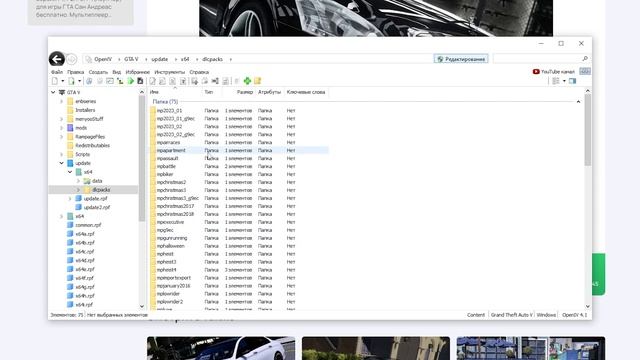Expand the mods tree node

(62, 128)
